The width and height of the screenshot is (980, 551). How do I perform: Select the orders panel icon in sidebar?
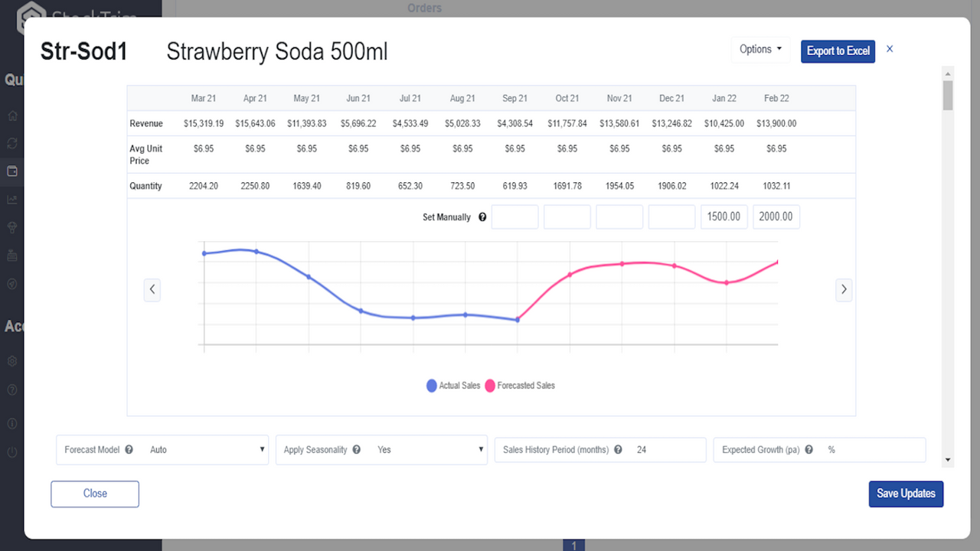[11, 171]
